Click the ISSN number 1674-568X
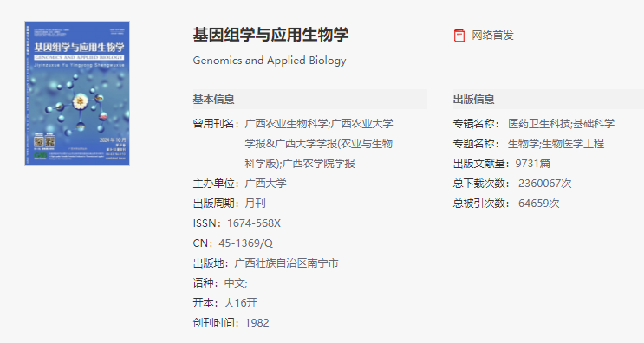This screenshot has width=644, height=343. pos(254,223)
